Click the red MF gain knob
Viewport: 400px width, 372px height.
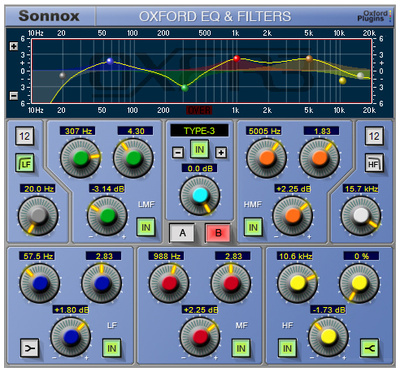(200, 337)
